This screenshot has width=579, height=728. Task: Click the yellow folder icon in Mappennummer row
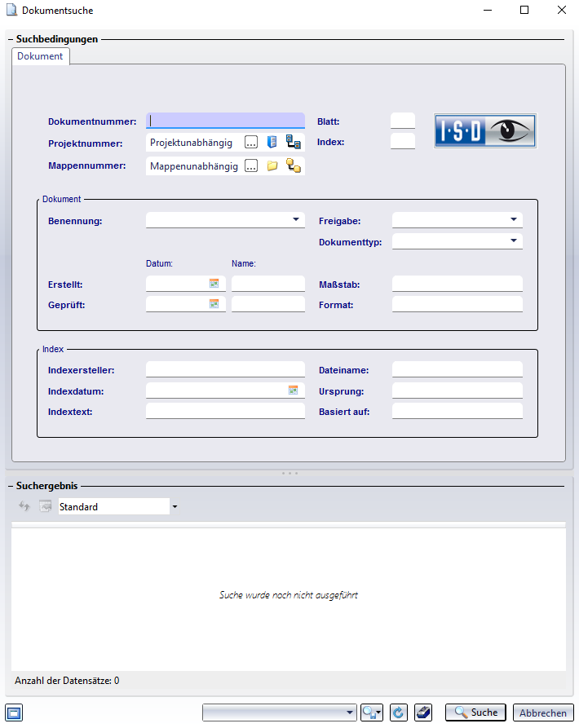click(x=272, y=165)
